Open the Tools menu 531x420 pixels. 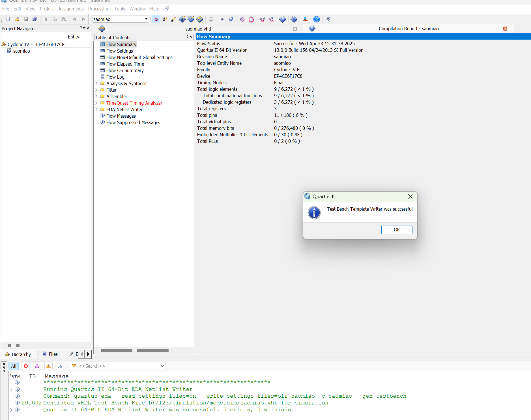coord(119,9)
